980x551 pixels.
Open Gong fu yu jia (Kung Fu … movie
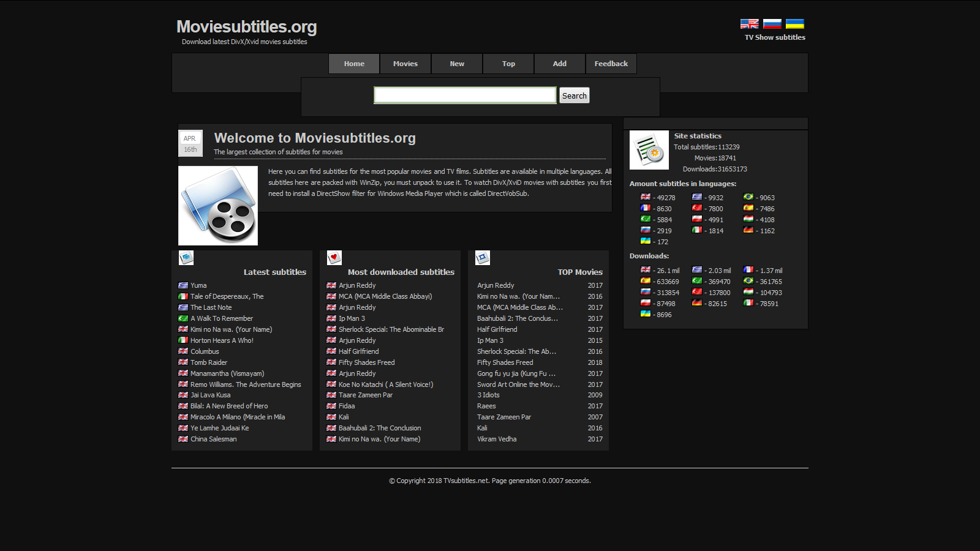[516, 373]
